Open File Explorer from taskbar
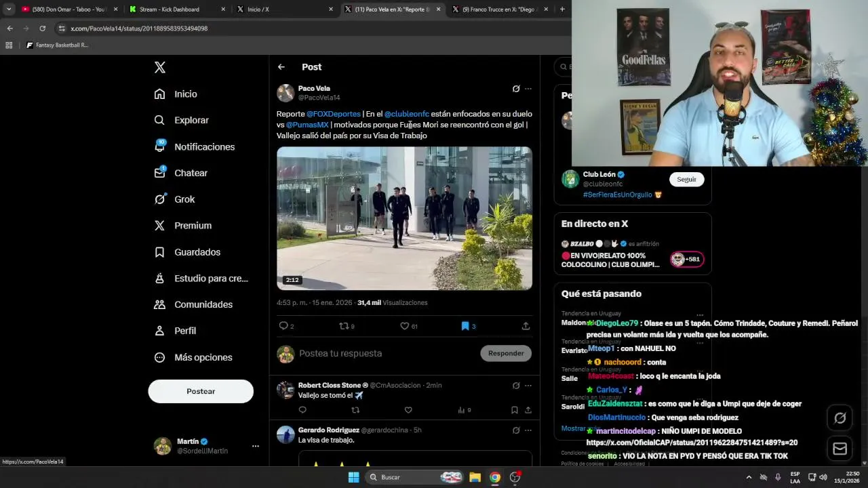868x488 pixels. pos(475,477)
